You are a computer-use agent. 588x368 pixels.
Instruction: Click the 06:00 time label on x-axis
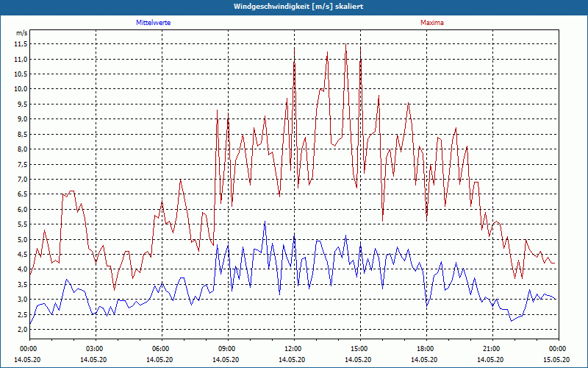click(162, 349)
